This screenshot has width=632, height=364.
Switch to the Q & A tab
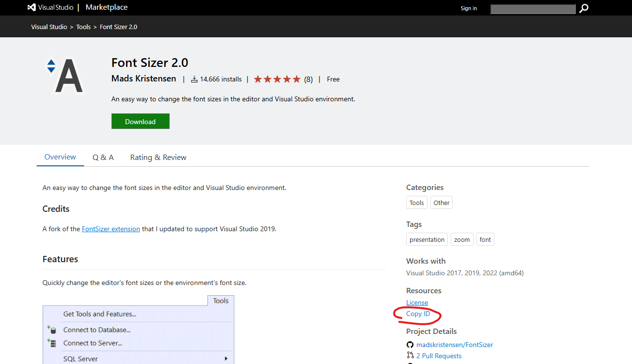pos(103,158)
